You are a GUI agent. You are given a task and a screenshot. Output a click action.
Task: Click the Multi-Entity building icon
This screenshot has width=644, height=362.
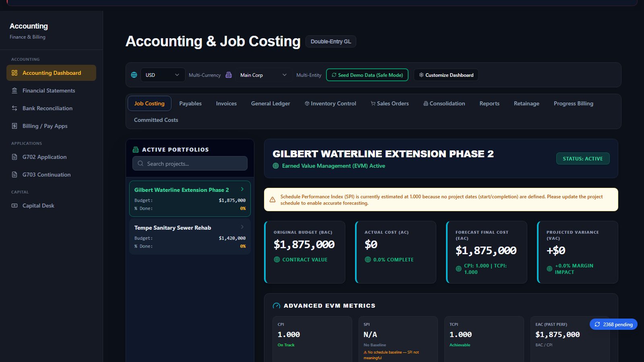tap(229, 75)
